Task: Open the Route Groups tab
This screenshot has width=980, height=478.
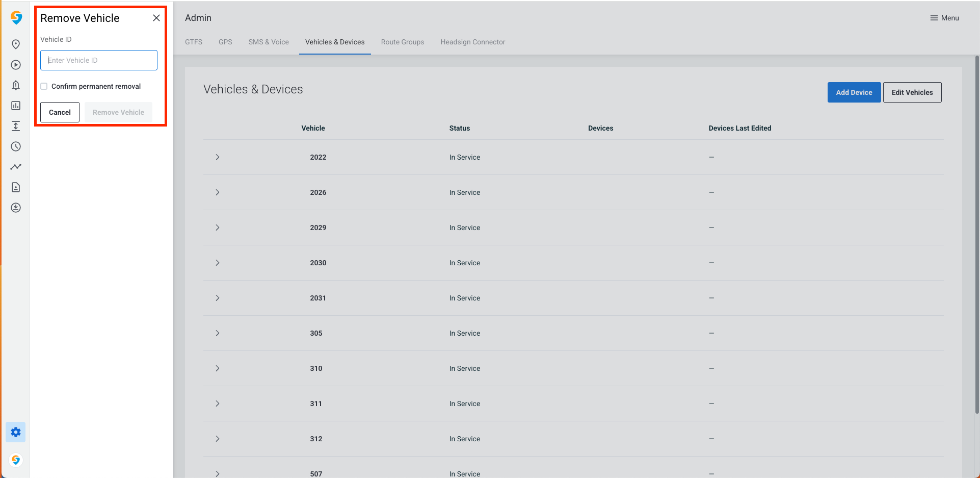Action: tap(402, 42)
